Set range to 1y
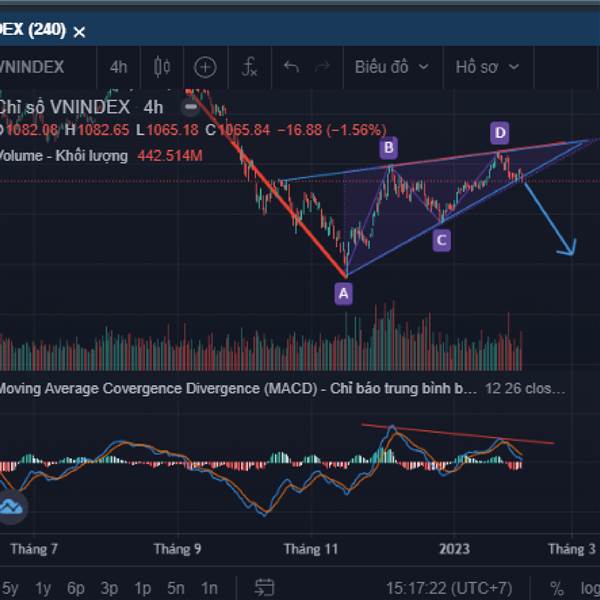This screenshot has width=600, height=600. pyautogui.click(x=43, y=588)
